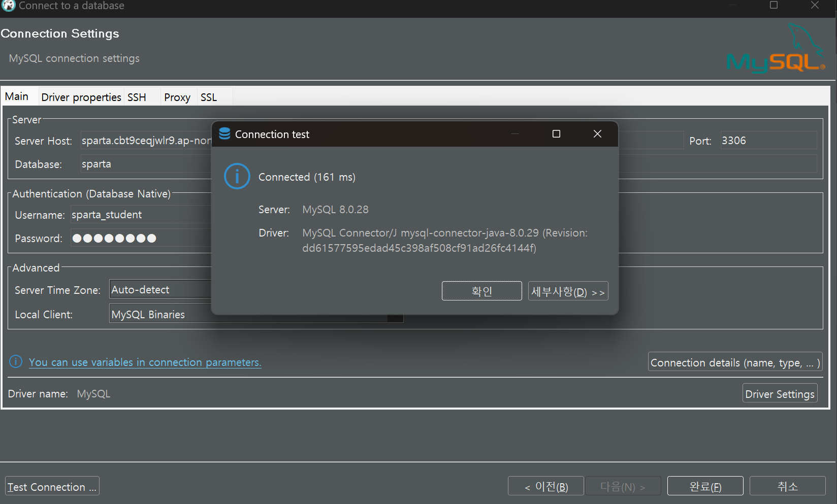Viewport: 837px width, 504px height.
Task: Expand details with the 세부사항(D) >> button
Action: (568, 291)
